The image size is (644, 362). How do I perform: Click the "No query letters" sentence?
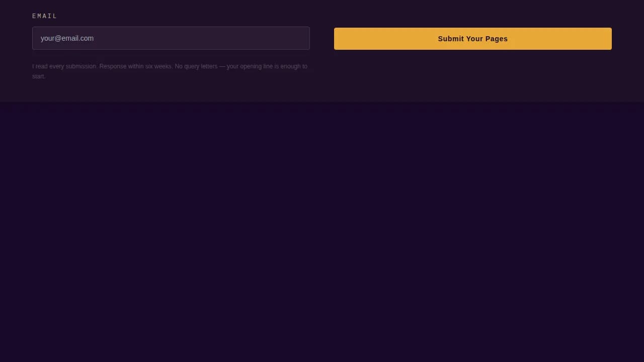tap(196, 66)
